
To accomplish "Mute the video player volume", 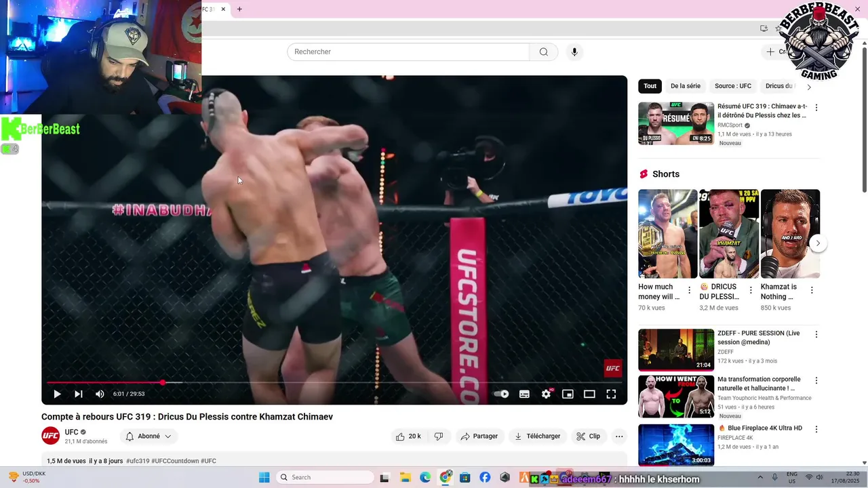I will [x=100, y=394].
